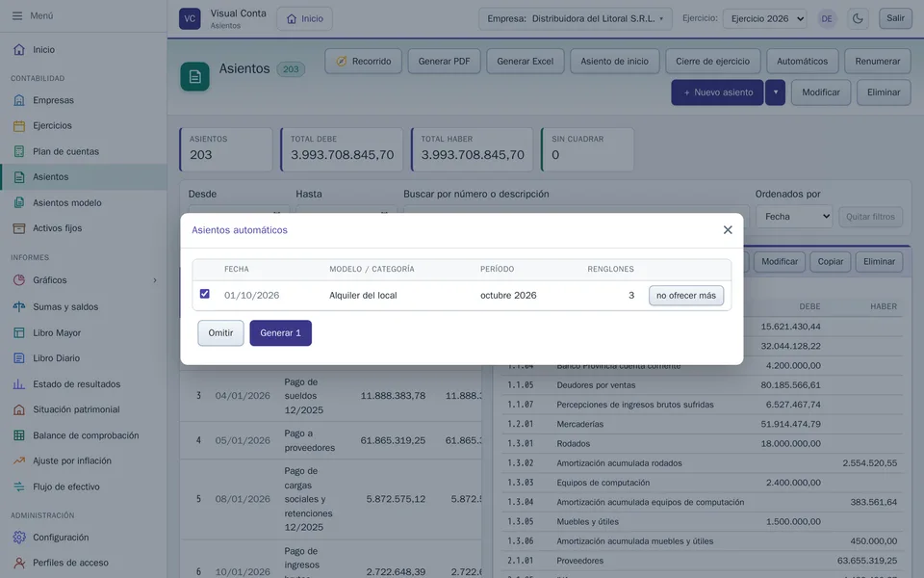924x578 pixels.
Task: Click the Configuración gear icon
Action: [19, 538]
